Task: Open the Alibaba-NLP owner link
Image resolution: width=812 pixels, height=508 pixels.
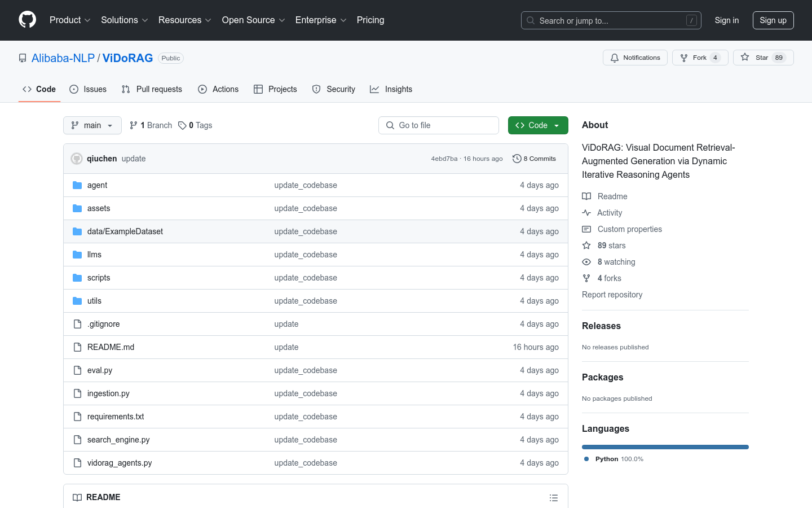Action: (63, 58)
